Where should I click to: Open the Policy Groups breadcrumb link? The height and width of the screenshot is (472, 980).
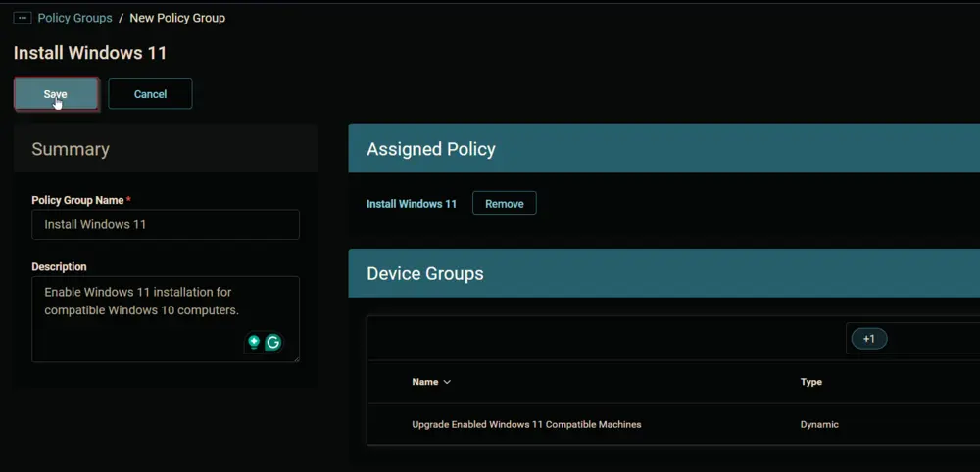(x=75, y=18)
